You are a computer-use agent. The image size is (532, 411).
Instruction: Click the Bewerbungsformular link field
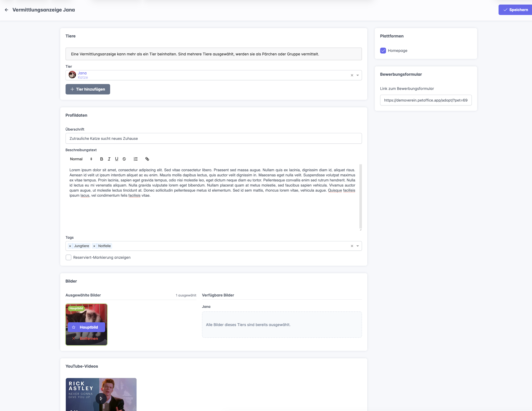tap(425, 100)
